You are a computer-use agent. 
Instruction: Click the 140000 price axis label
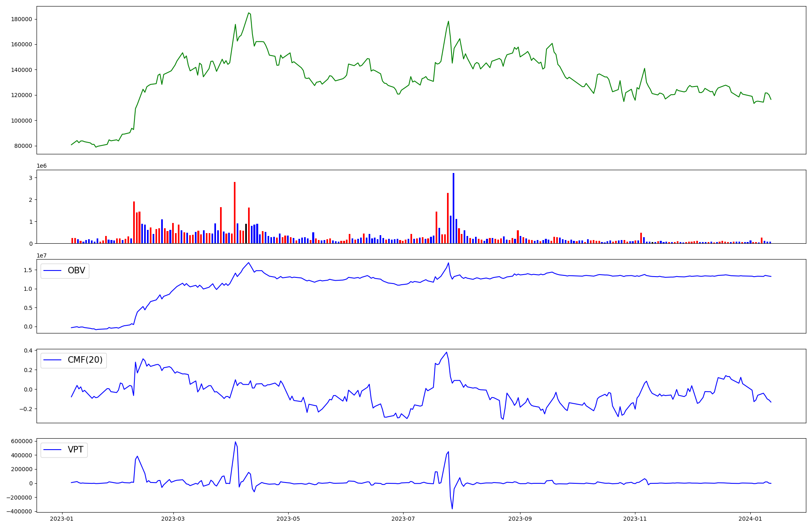point(21,70)
